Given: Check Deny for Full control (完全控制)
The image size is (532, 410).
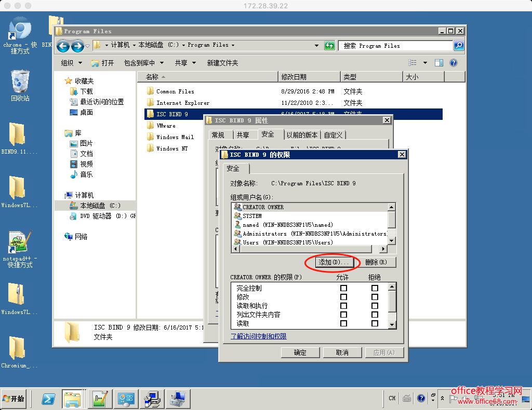Looking at the screenshot, I should [x=375, y=288].
